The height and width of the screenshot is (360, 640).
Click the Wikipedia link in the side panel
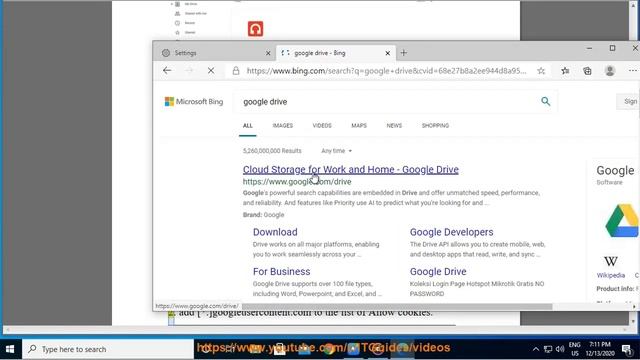point(611,276)
